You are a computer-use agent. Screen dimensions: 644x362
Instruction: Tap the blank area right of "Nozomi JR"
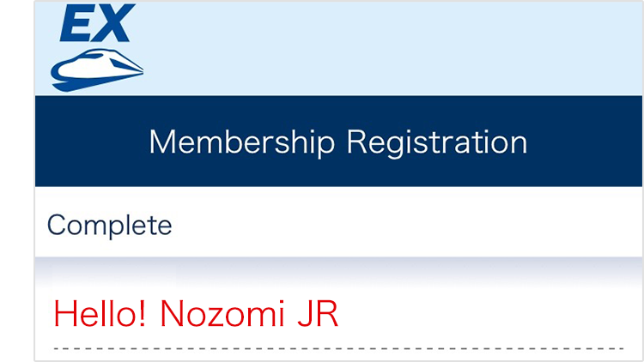[x=481, y=315]
